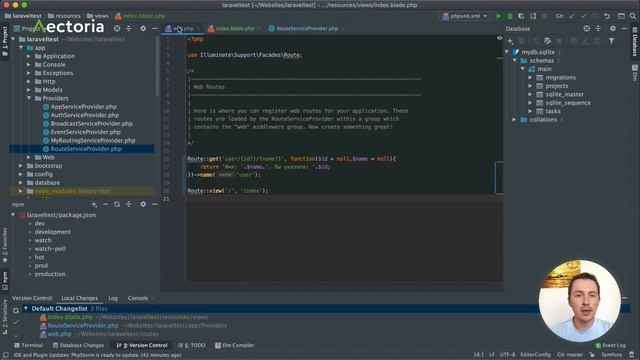
Task: Collapse the Providers folder
Action: point(29,98)
